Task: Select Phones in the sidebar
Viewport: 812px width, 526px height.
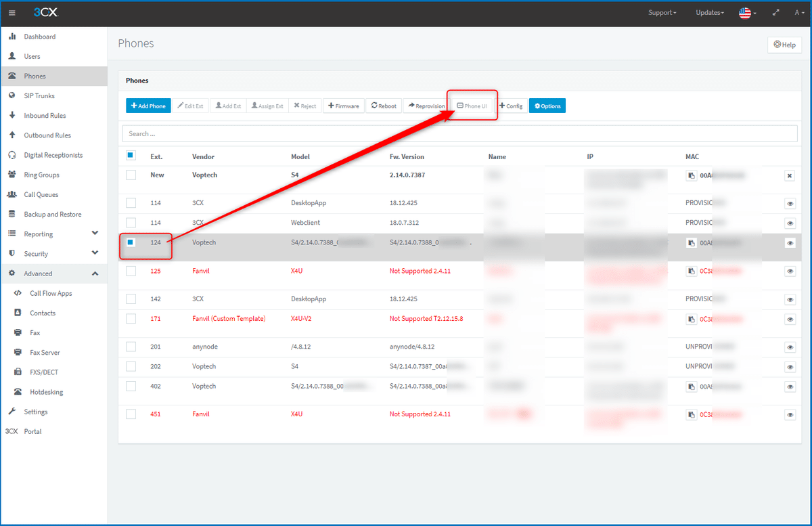Action: coord(53,76)
